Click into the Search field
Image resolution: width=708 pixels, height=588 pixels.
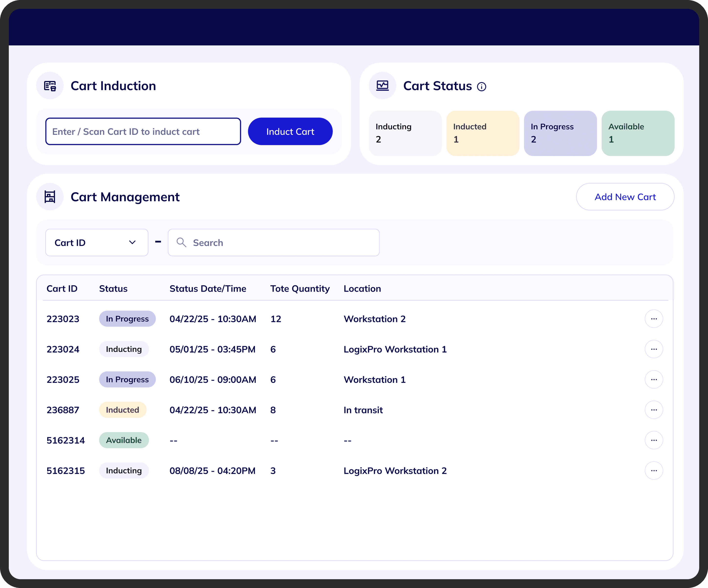274,242
